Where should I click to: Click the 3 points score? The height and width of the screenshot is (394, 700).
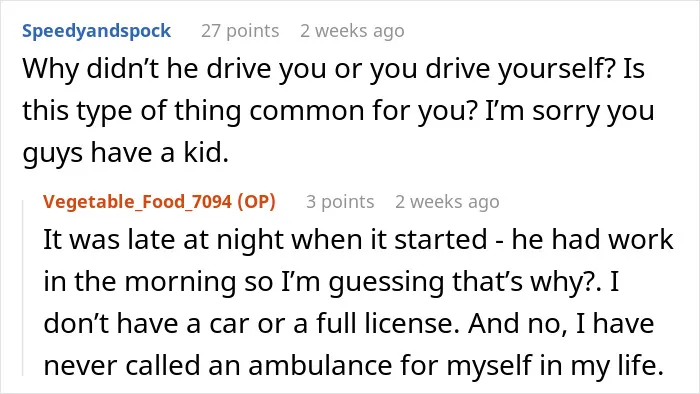(x=340, y=202)
